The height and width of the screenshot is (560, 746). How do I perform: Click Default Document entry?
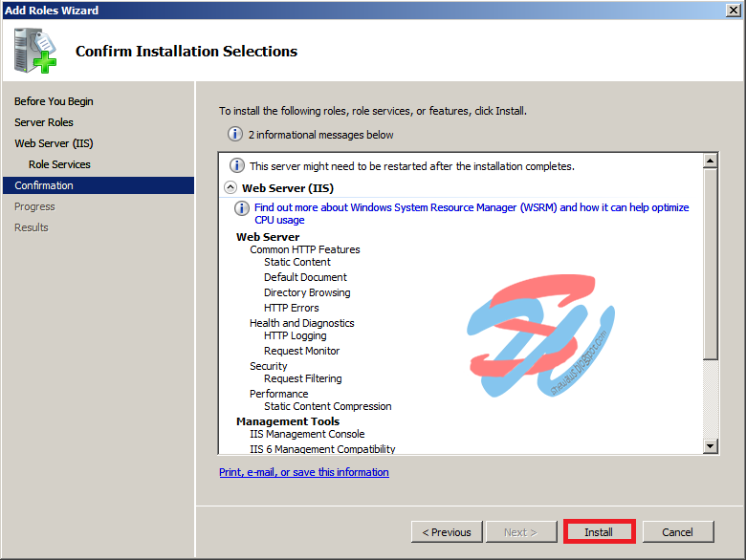(305, 277)
